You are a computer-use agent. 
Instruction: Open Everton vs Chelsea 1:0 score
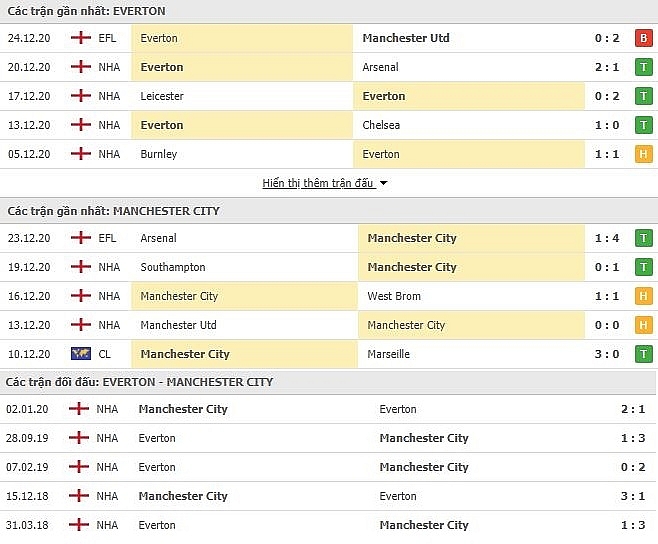(607, 125)
